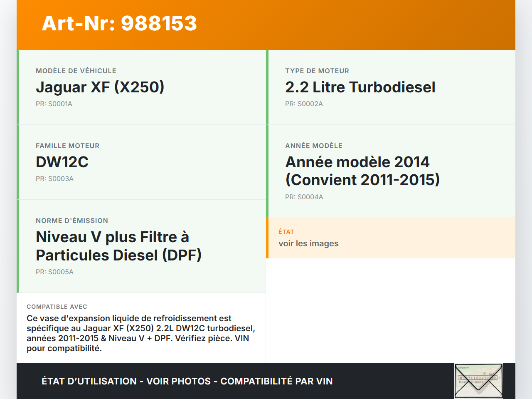Select the PR: S0005A code

point(54,272)
